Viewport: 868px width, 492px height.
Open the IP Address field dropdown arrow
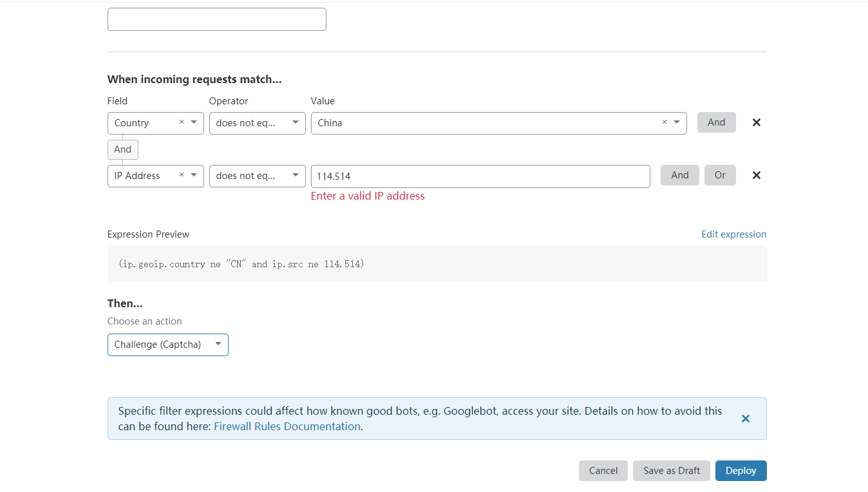[194, 175]
